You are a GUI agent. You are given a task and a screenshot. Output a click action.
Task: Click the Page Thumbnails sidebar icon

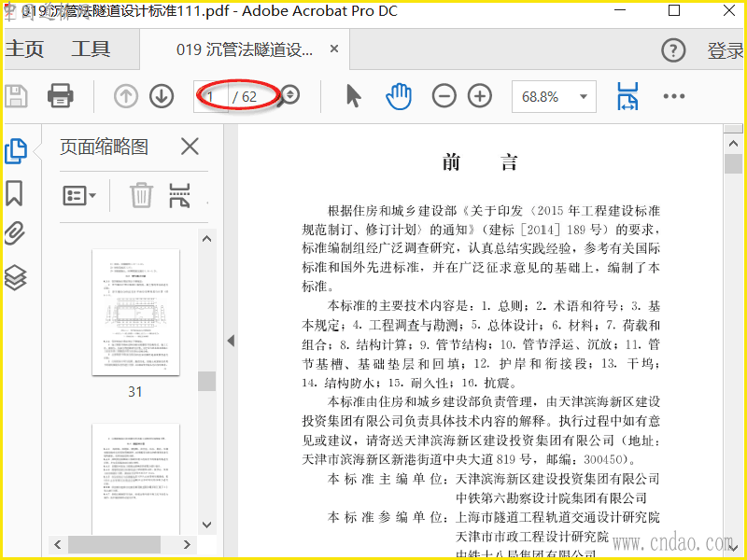(16, 151)
